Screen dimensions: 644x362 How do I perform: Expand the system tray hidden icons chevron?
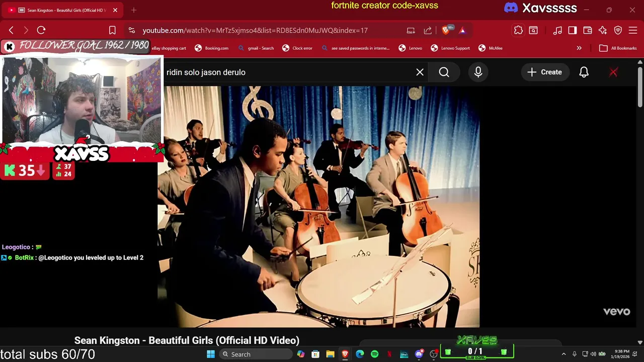tap(563, 354)
